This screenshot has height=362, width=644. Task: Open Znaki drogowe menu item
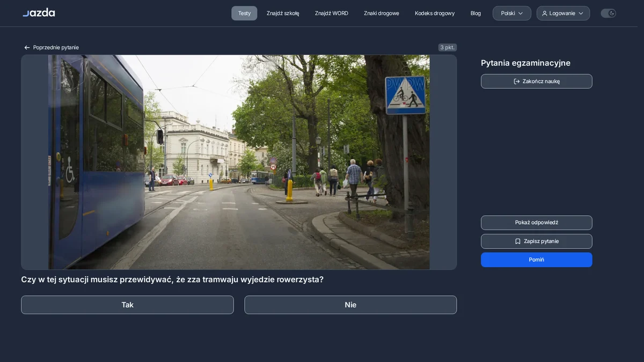click(x=382, y=13)
